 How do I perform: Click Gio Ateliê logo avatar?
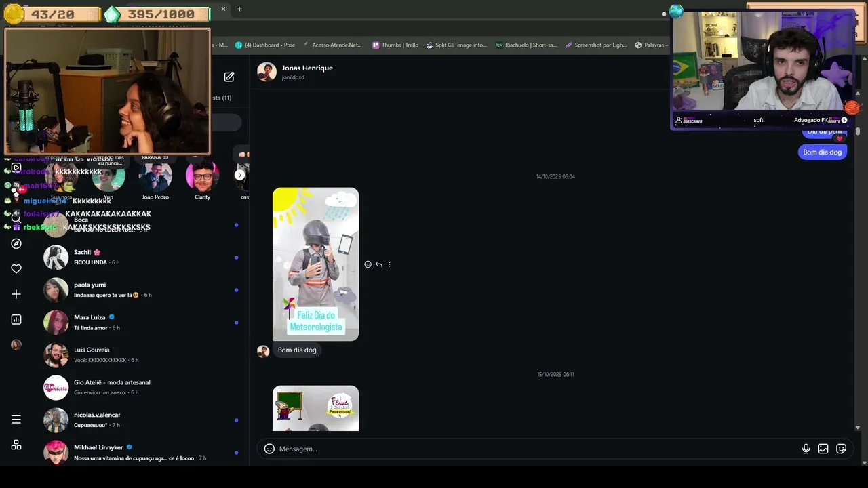point(56,388)
